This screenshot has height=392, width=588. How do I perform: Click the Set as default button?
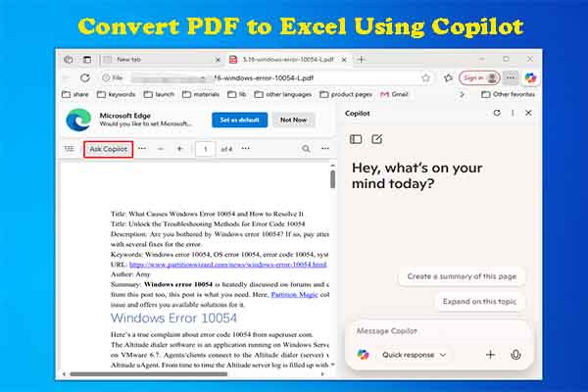click(240, 120)
